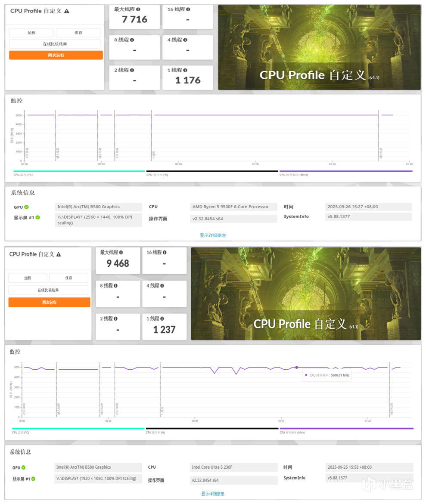
Task: Click Intel(R) Arc(TM) B580 Graphics in the Intel result
Action: click(98, 467)
